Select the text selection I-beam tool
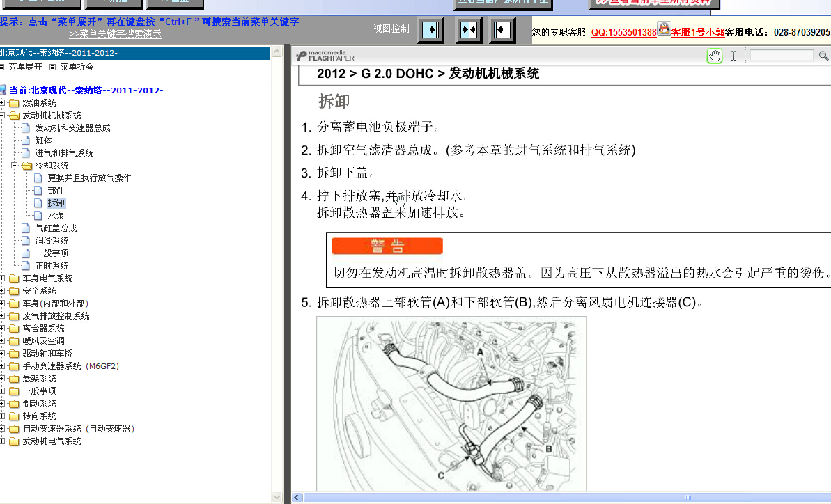 (x=733, y=56)
